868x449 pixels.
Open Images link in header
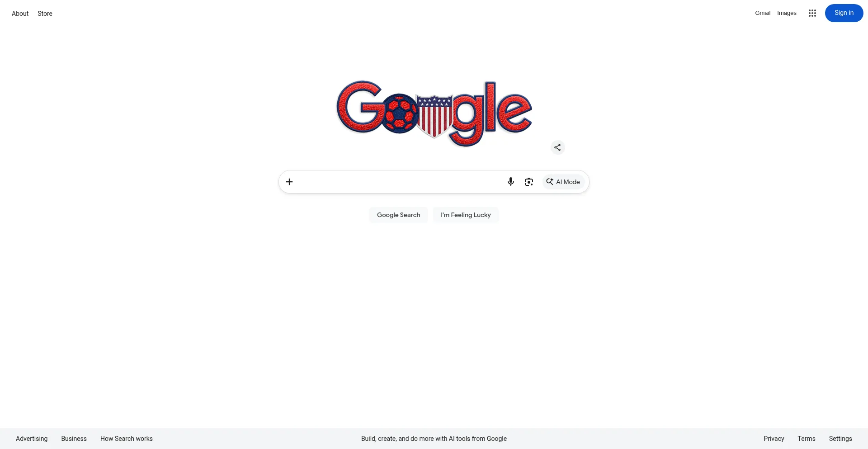[x=787, y=13]
